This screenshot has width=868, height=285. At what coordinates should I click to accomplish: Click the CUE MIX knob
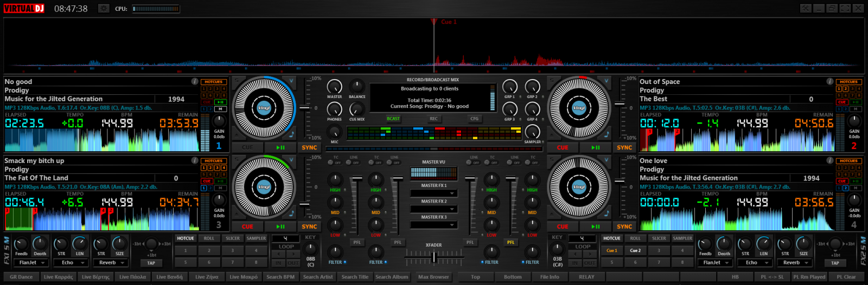[x=357, y=109]
